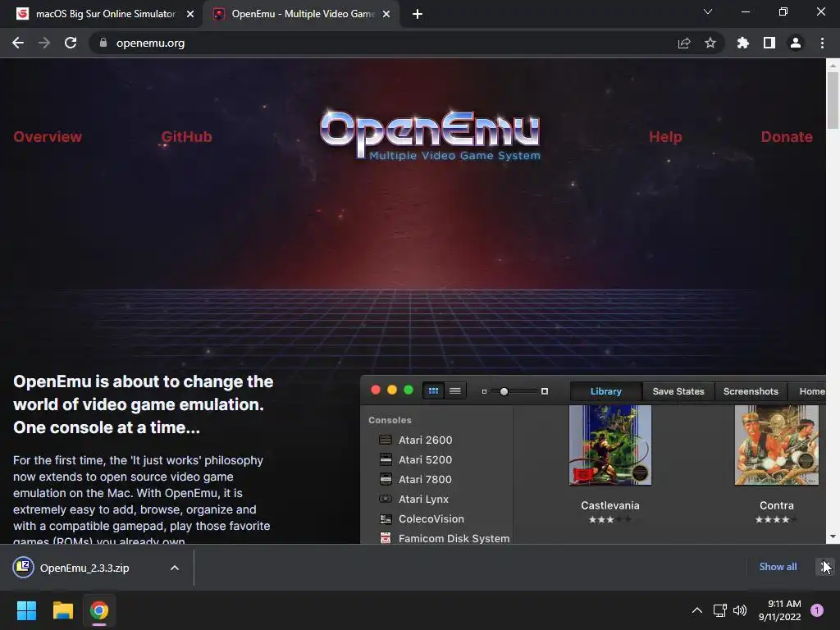Click the Chrome back arrow
The image size is (840, 630).
pyautogui.click(x=18, y=43)
